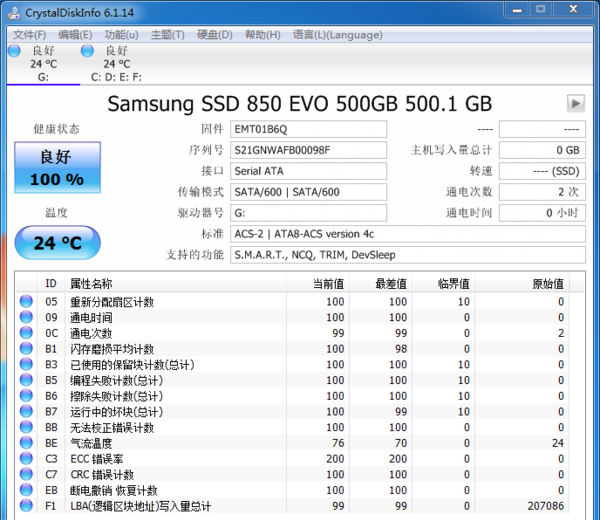Select the 气流温度 row
Screen dimensions: 600x520
coord(293,443)
